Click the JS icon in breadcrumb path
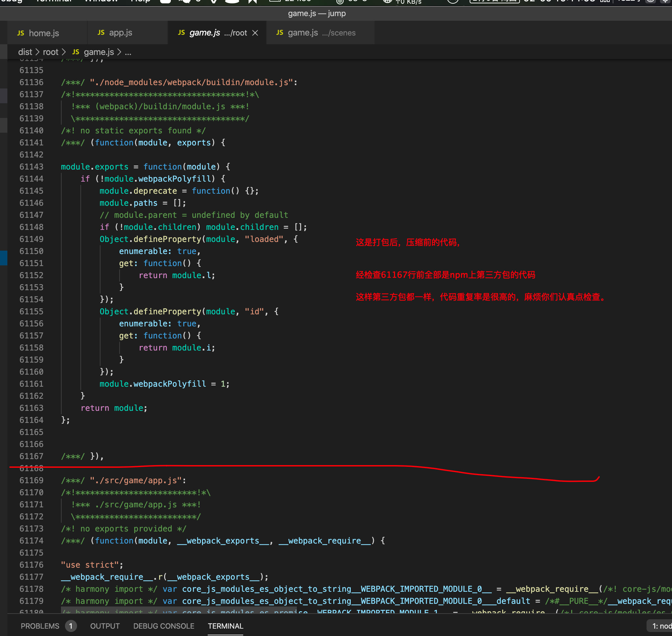672x636 pixels. point(76,52)
